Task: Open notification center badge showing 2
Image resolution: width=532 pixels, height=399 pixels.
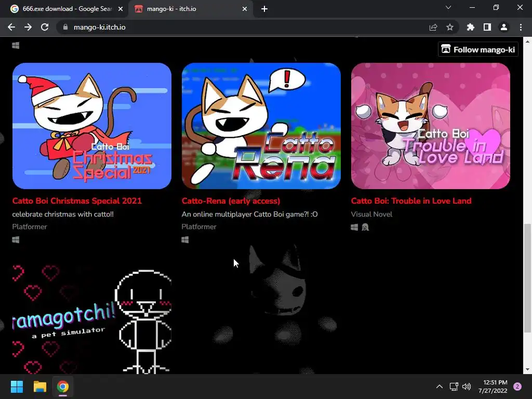Action: pos(517,387)
